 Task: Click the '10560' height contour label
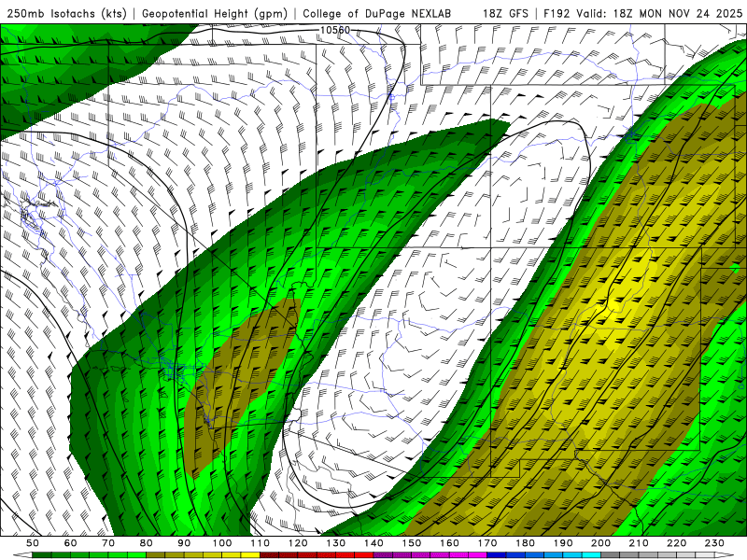335,30
